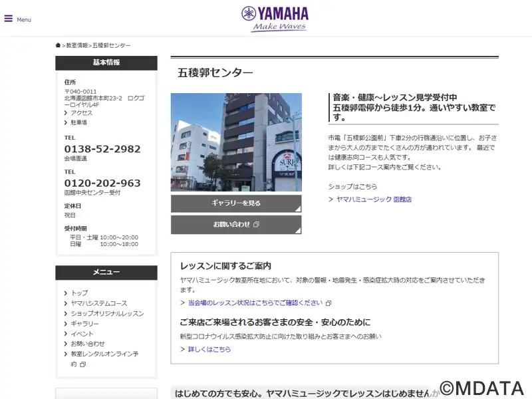This screenshot has height=399, width=532.
Task: Select ヤマハシステムコース in sidebar menu
Action: (99, 303)
